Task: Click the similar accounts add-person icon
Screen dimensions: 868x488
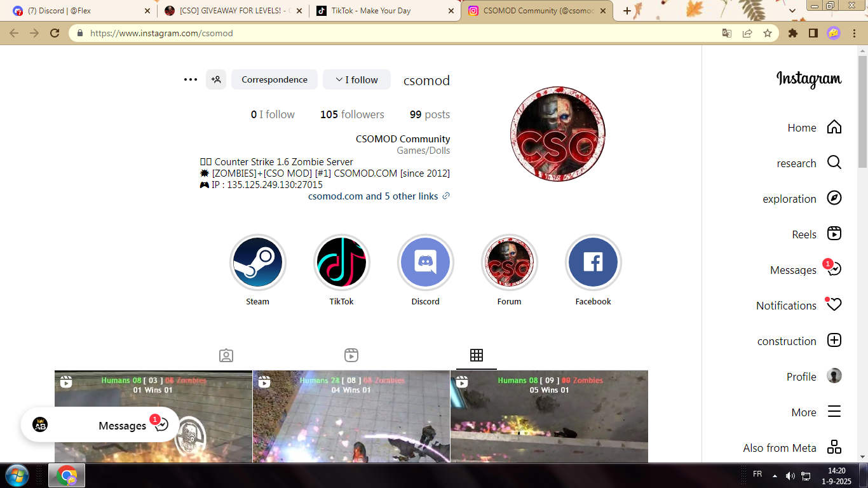Action: pos(216,79)
